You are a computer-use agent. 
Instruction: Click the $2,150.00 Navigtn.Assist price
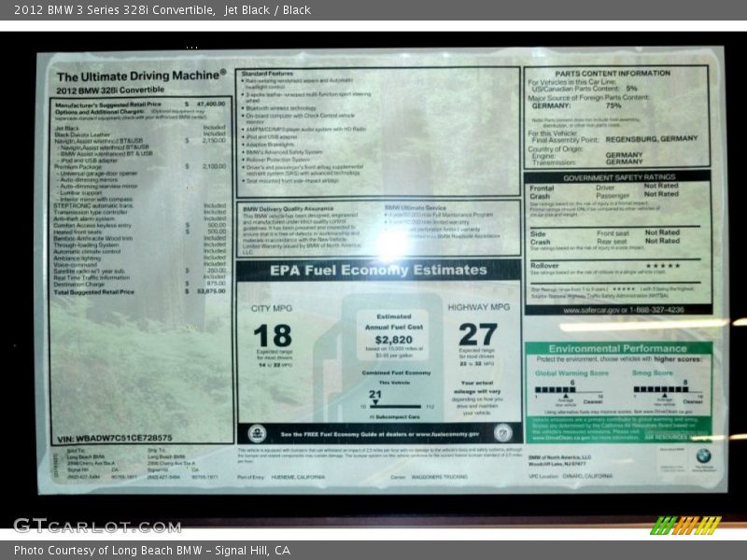point(214,141)
